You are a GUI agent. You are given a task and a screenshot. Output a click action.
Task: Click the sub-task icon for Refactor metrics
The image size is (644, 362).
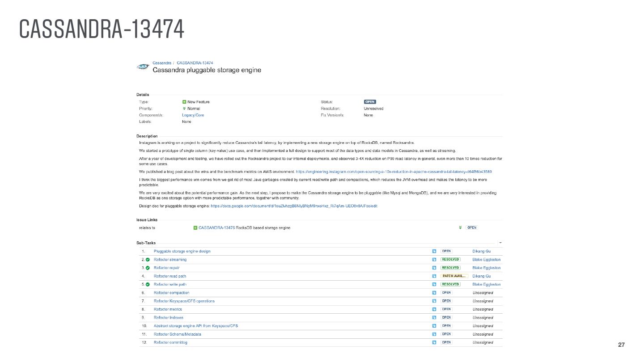[x=434, y=309]
